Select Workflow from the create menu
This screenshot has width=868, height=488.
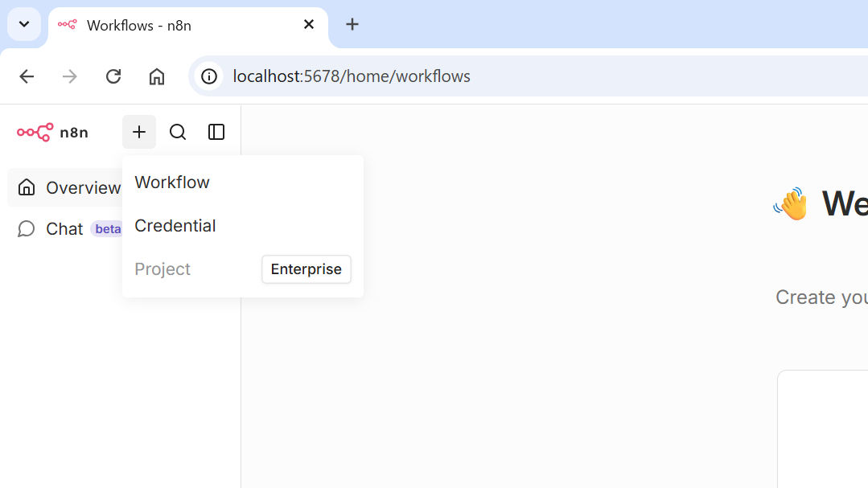tap(172, 182)
